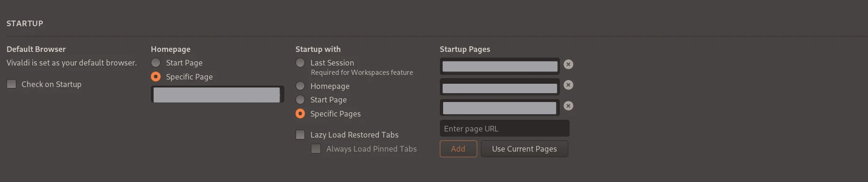
Task: Choose Last Session startup option
Action: (300, 63)
